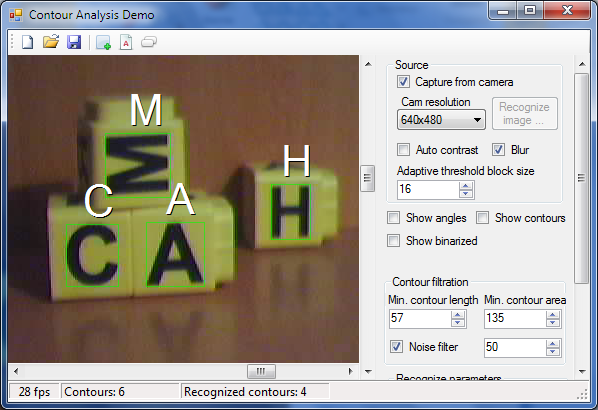Image resolution: width=598 pixels, height=410 pixels.
Task: Decrease Adaptive threshold block size with down arrow
Action: pos(466,194)
